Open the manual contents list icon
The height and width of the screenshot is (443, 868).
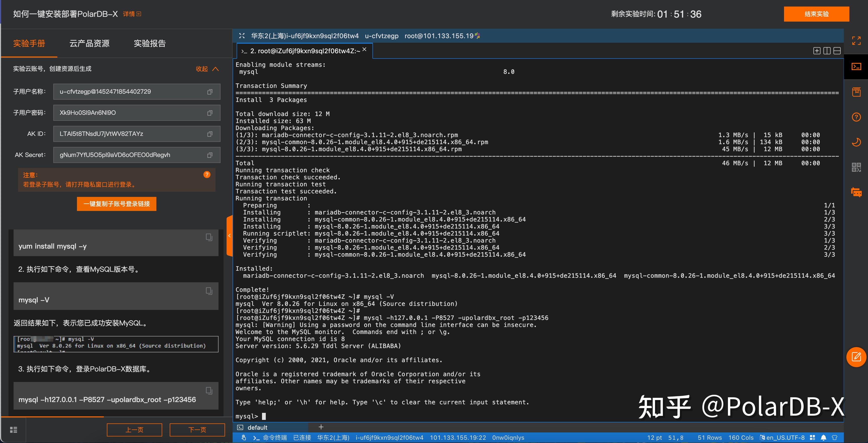click(x=14, y=430)
